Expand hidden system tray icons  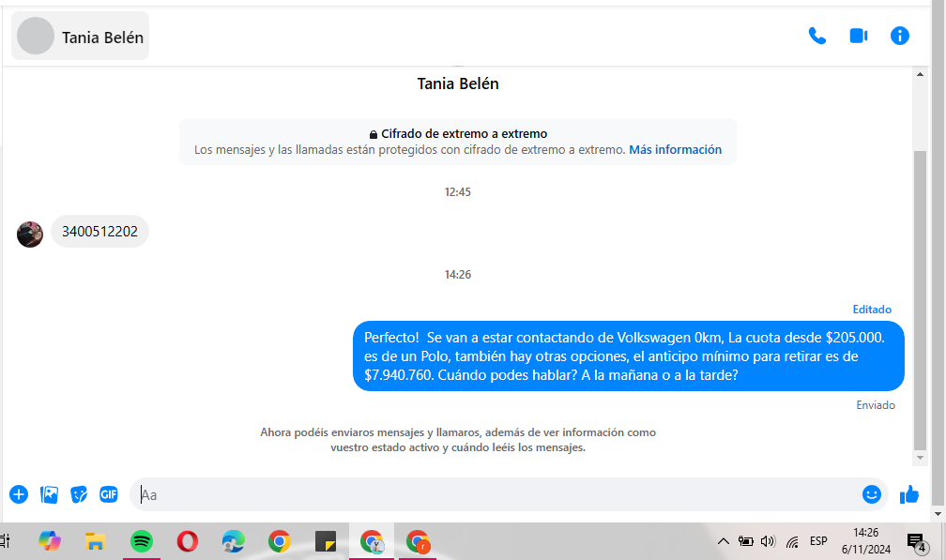(x=723, y=541)
